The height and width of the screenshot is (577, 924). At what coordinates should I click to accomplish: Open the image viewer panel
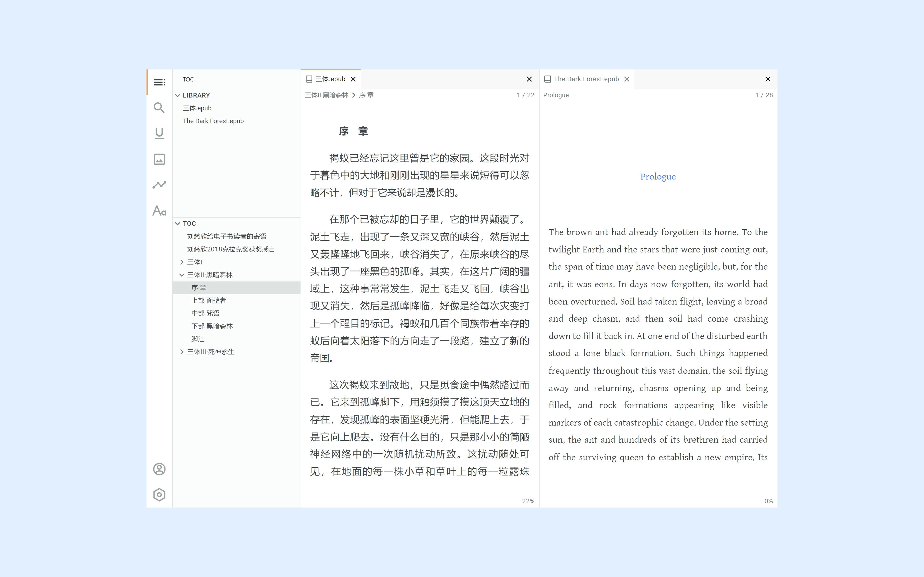point(160,159)
